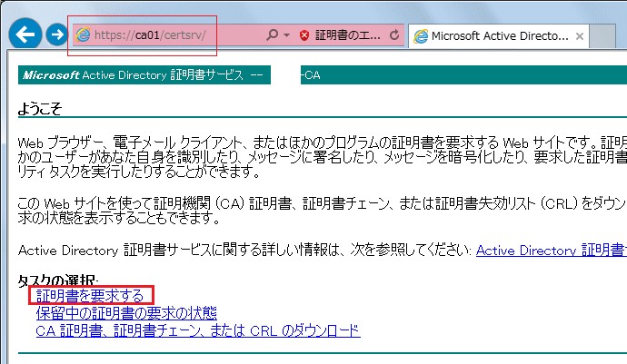Refresh the page with the reload icon
This screenshot has height=364, width=627.
(x=394, y=35)
